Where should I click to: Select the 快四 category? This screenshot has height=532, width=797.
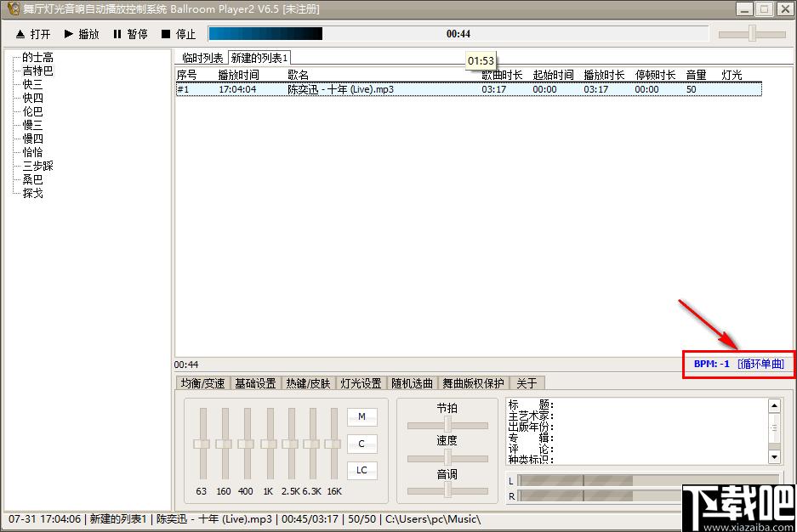tap(32, 98)
